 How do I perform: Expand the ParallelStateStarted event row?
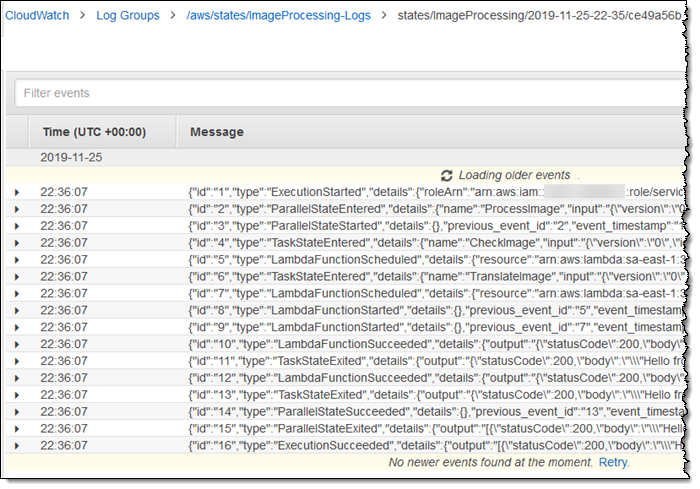[x=17, y=226]
